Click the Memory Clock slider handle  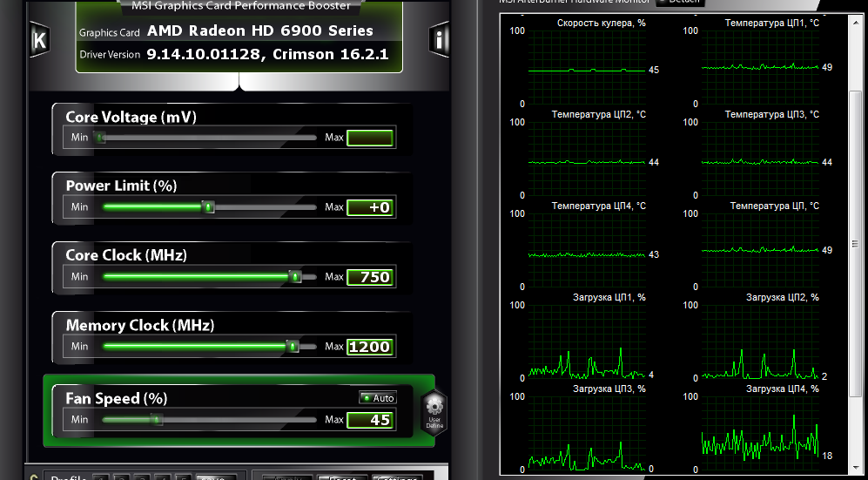tap(293, 347)
